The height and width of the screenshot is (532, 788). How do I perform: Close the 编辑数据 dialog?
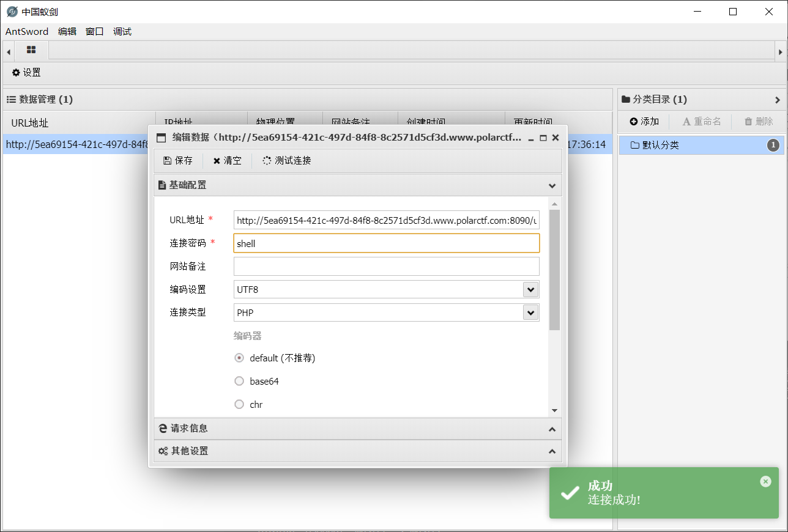pyautogui.click(x=556, y=138)
